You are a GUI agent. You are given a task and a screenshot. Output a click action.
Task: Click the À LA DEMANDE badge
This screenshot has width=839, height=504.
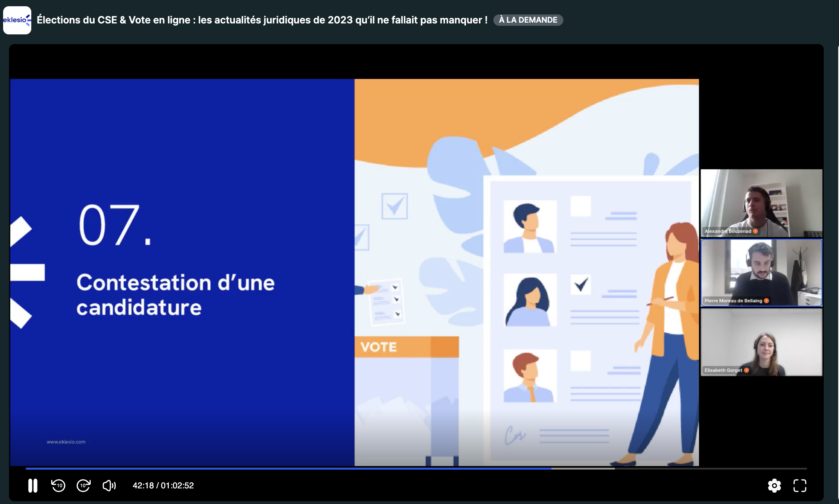point(528,20)
